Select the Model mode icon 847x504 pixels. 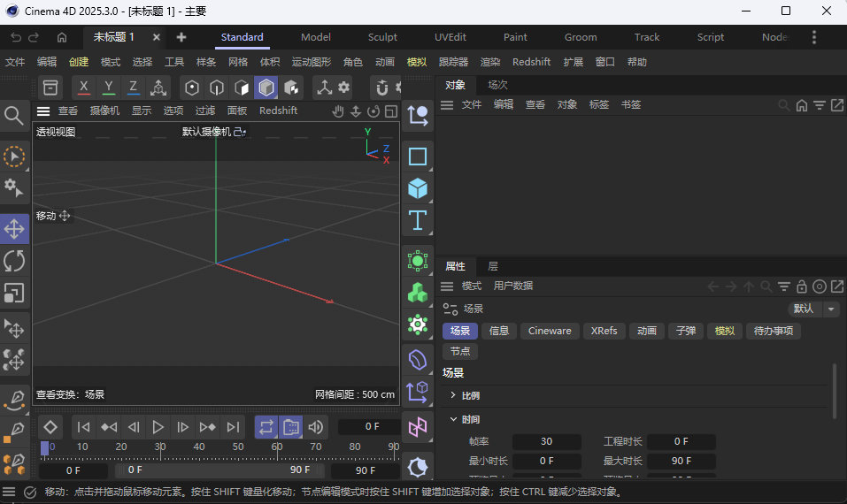[266, 88]
